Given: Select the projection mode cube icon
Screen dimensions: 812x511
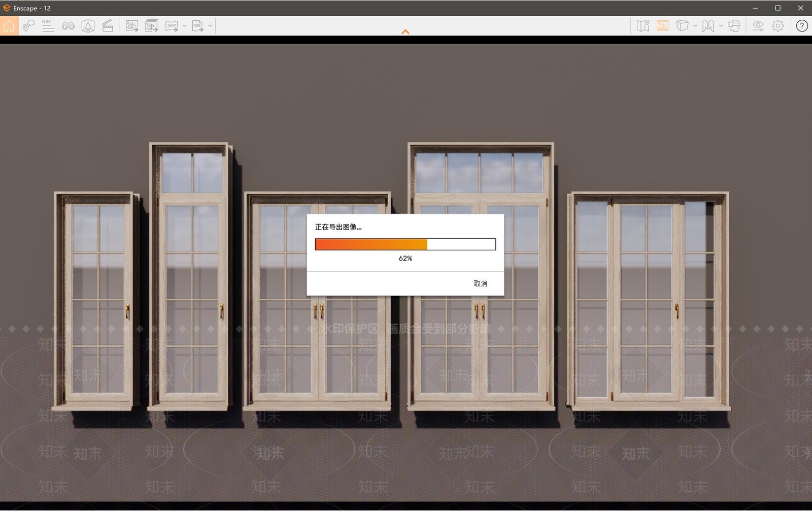Looking at the screenshot, I should 683,25.
